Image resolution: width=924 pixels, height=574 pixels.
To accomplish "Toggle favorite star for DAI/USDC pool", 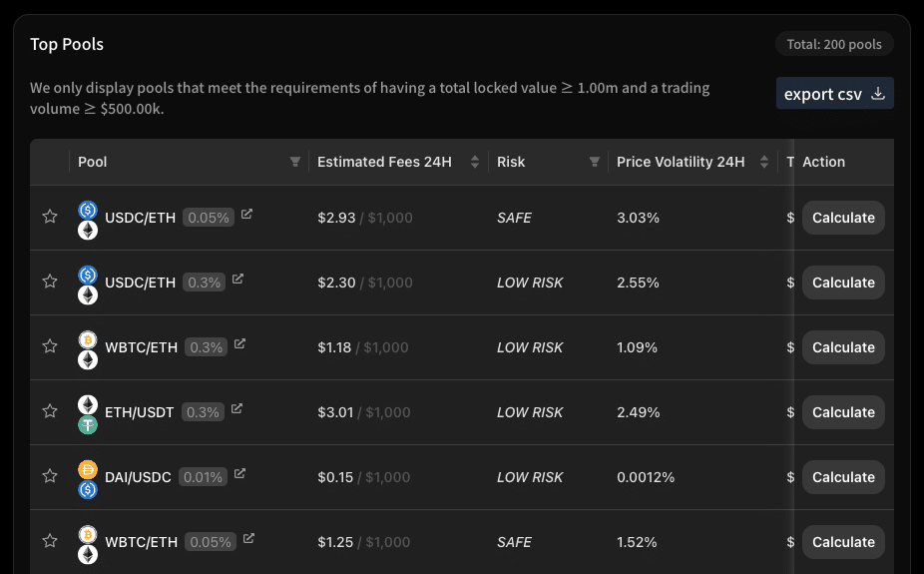I will [50, 475].
